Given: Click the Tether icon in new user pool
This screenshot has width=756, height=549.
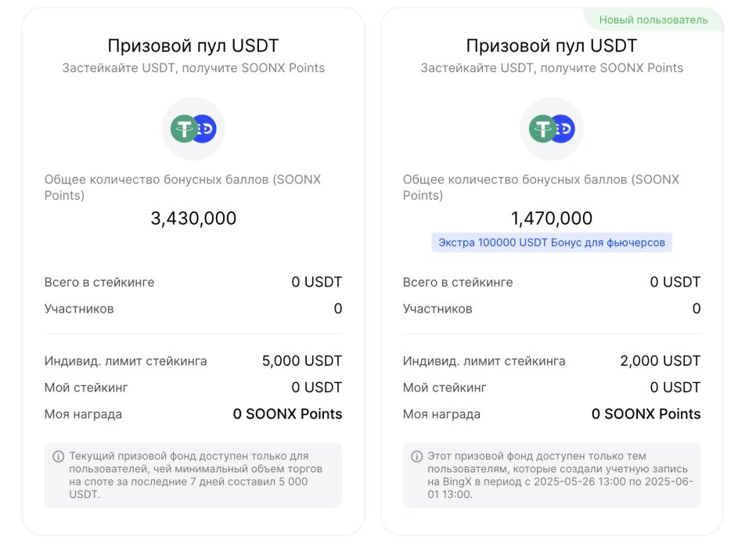Looking at the screenshot, I should 542,128.
